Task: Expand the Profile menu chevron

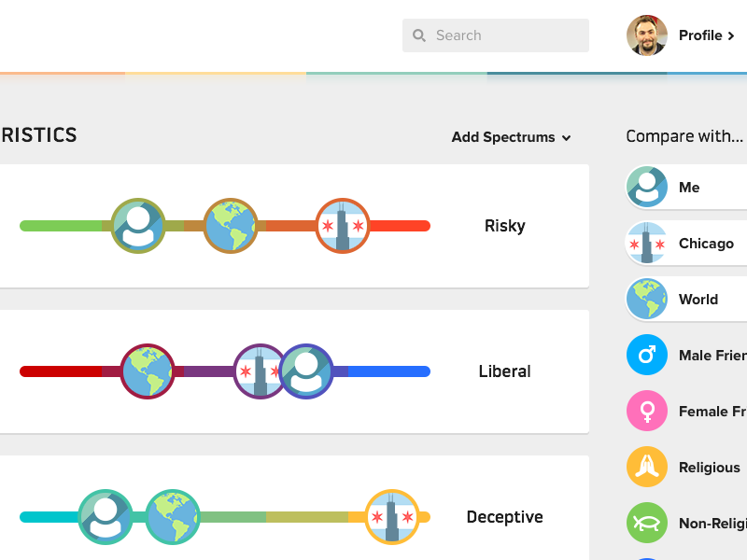Action: (x=731, y=35)
